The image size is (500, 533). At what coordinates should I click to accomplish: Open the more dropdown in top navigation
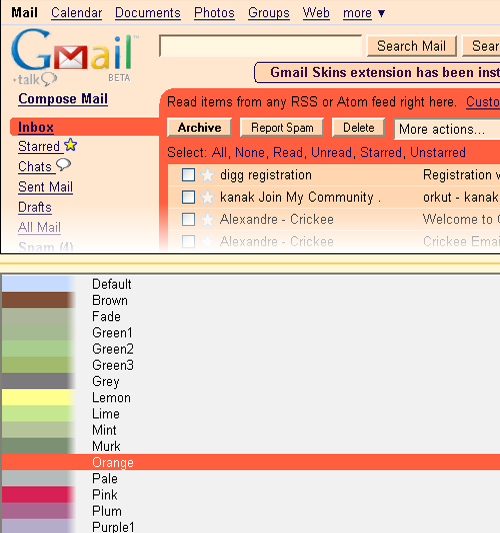[x=364, y=13]
